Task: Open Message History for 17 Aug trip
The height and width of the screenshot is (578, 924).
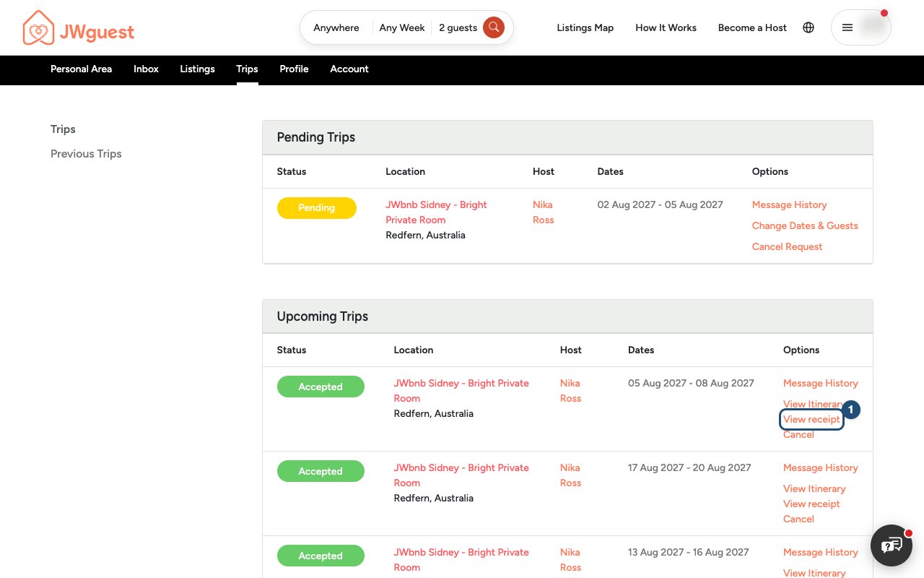Action: [821, 468]
